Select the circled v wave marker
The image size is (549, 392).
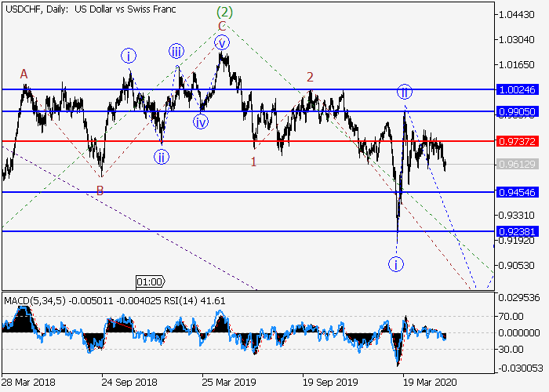pyautogui.click(x=223, y=42)
